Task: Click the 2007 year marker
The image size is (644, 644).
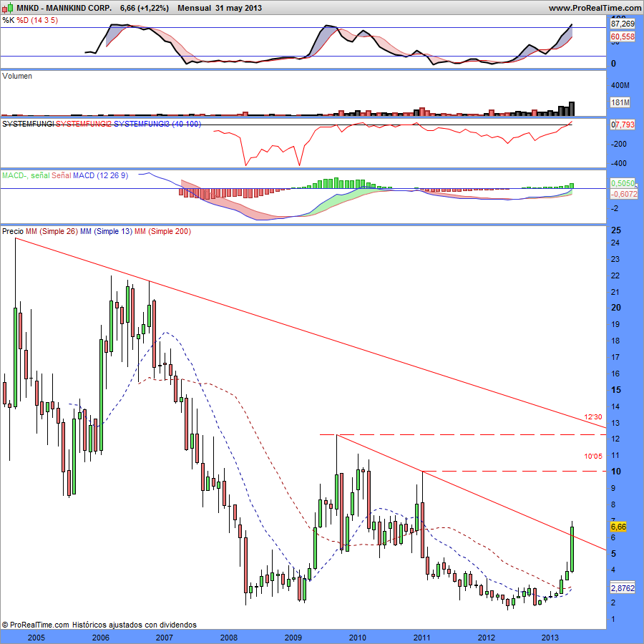Action: point(165,638)
